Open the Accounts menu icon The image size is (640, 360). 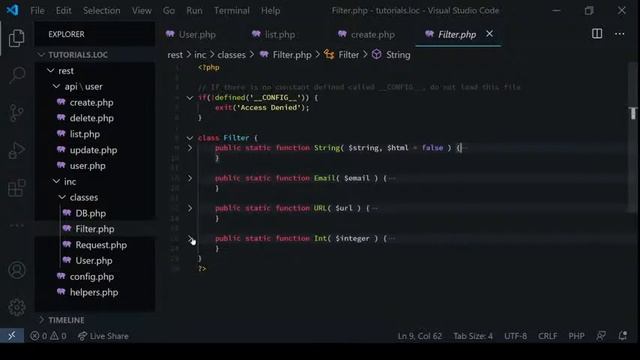click(x=16, y=270)
